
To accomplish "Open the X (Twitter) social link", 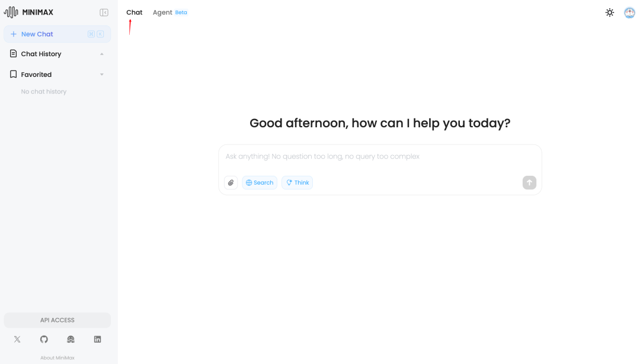I will pos(17,339).
